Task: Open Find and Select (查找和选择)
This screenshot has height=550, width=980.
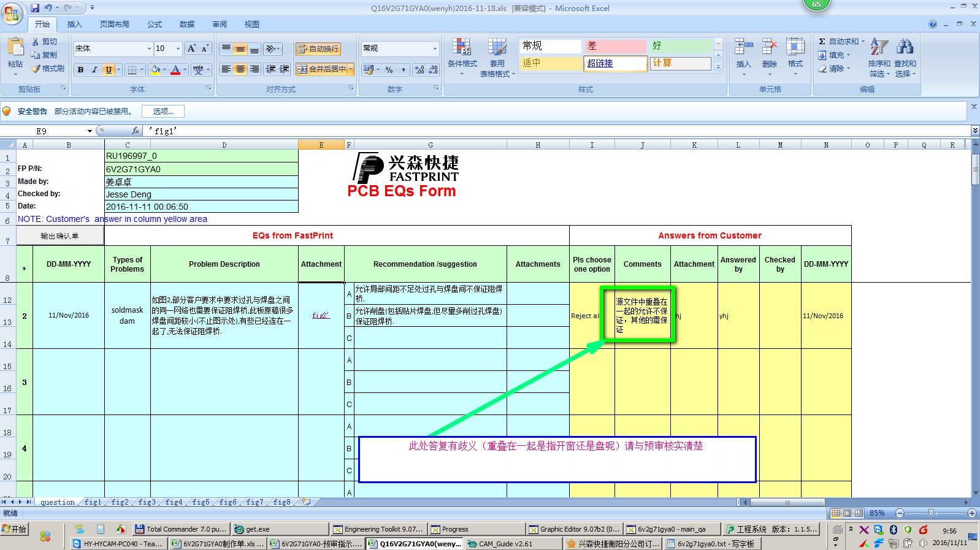Action: click(905, 58)
